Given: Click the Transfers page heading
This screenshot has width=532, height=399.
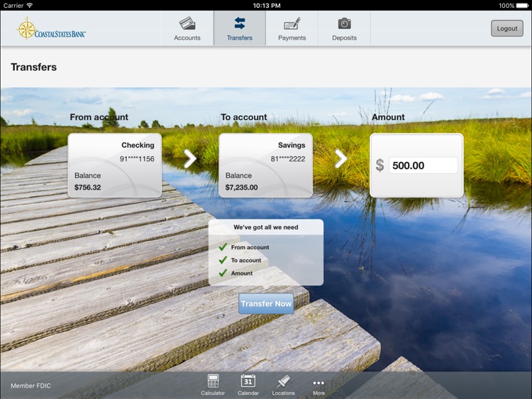Looking at the screenshot, I should click(x=33, y=67).
